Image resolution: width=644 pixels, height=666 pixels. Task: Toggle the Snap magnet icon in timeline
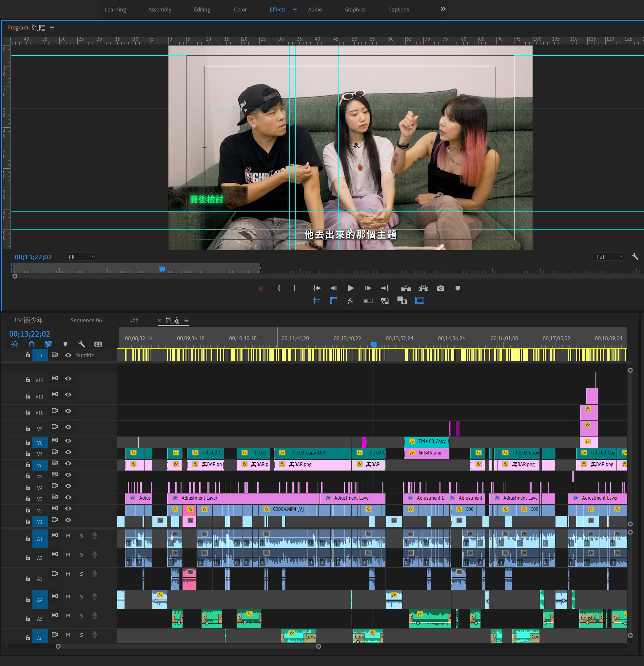[x=31, y=344]
